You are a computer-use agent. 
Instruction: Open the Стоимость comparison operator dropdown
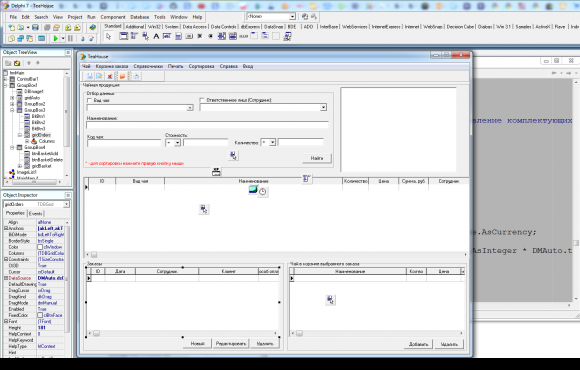tap(177, 143)
